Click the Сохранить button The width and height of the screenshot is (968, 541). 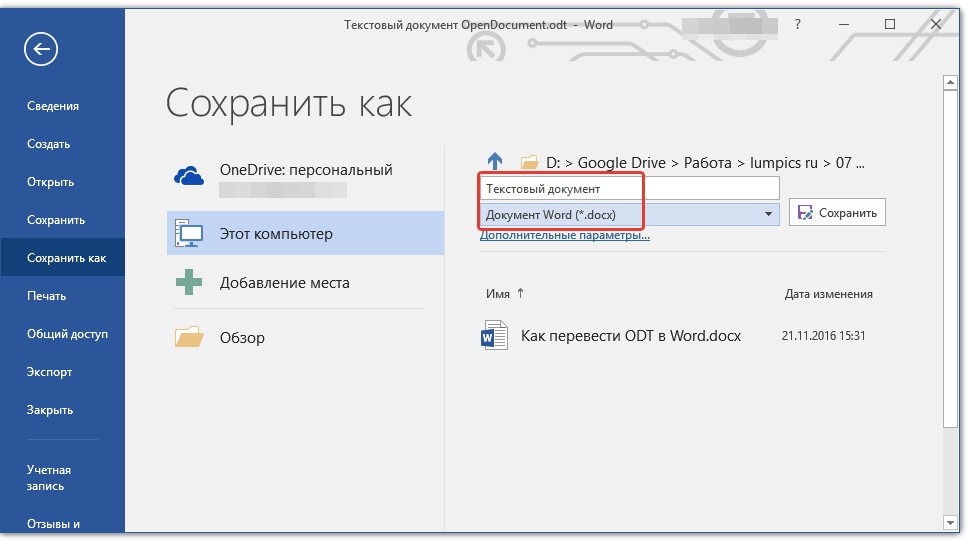point(837,212)
